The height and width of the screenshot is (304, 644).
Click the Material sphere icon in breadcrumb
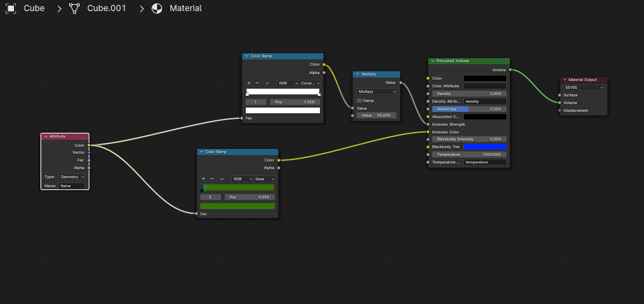pos(157,8)
